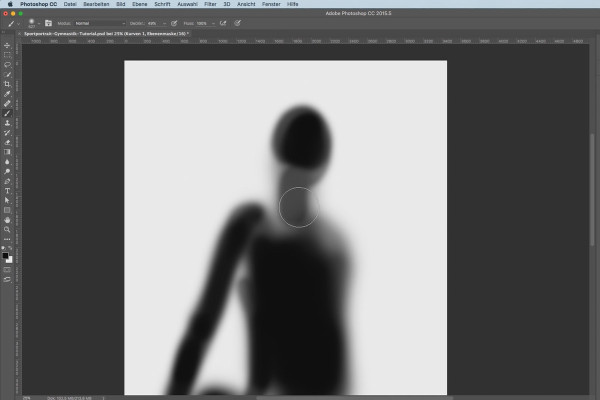
Task: Select the Healing Brush tool
Action: [7, 103]
